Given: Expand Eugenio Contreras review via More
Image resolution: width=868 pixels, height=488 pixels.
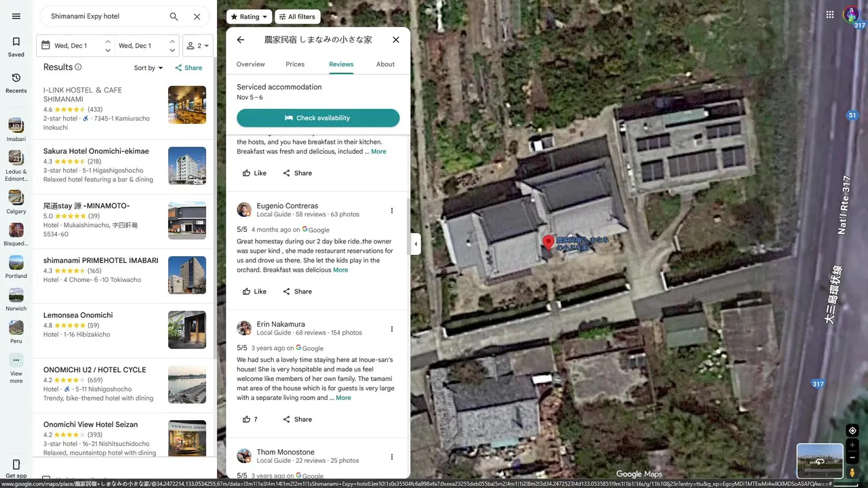Looking at the screenshot, I should click(x=340, y=270).
